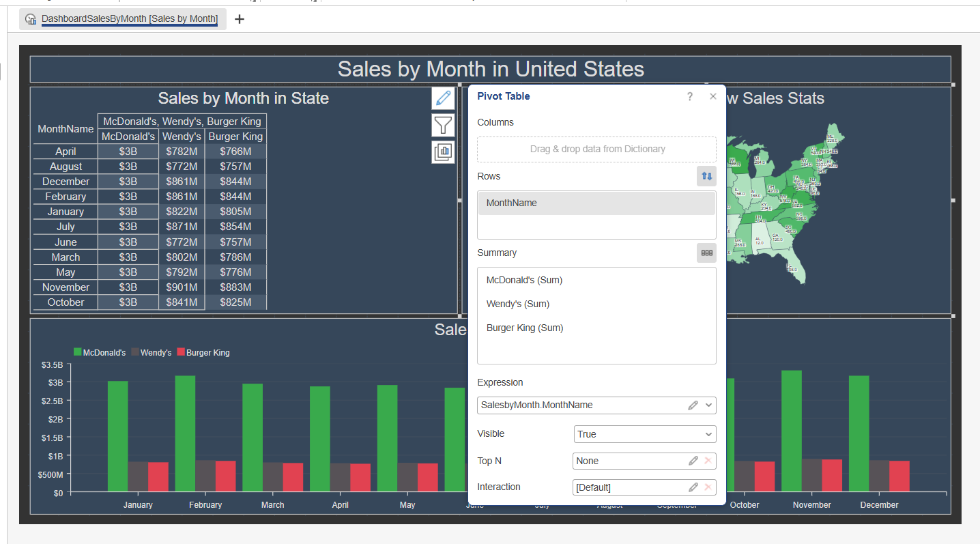Click the Burger King column header cell

[235, 137]
